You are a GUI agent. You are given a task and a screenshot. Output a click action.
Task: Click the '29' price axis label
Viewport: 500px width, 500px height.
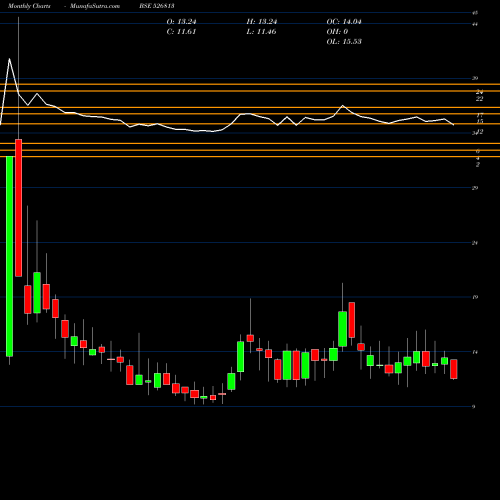(475, 188)
